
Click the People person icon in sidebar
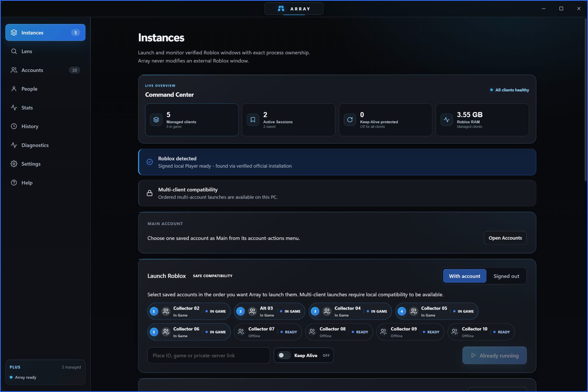(14, 89)
